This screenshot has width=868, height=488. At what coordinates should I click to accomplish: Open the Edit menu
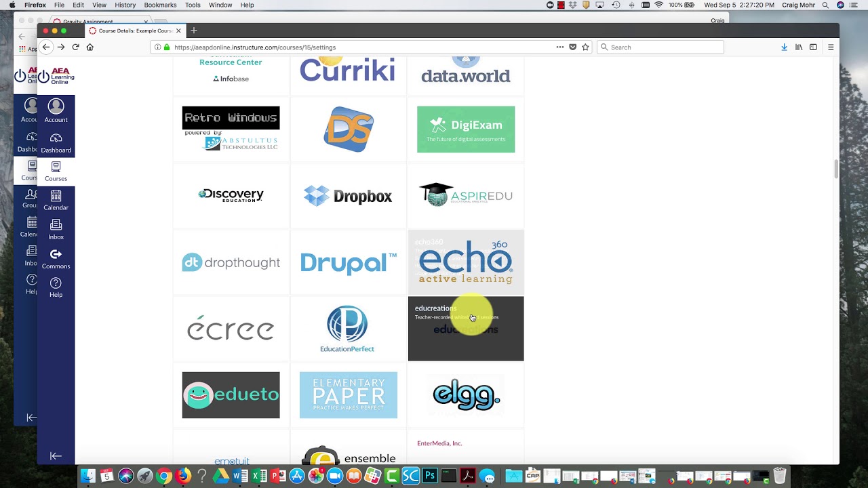coord(79,5)
